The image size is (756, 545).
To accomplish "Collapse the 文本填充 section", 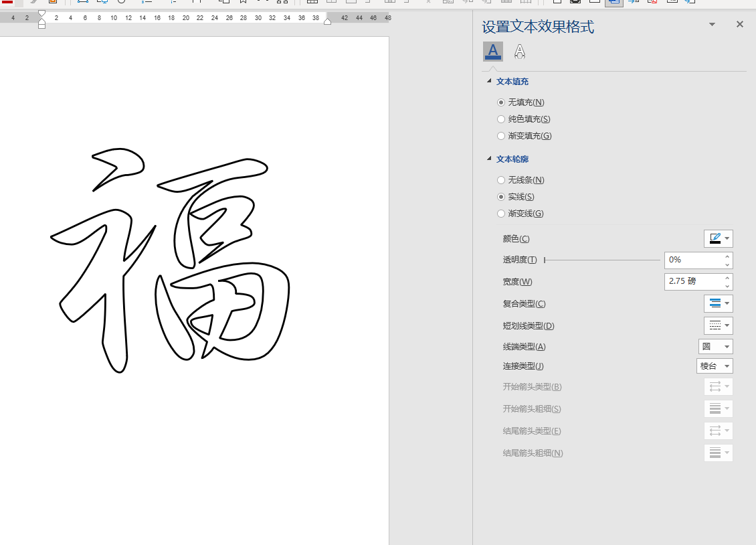I will pos(489,81).
